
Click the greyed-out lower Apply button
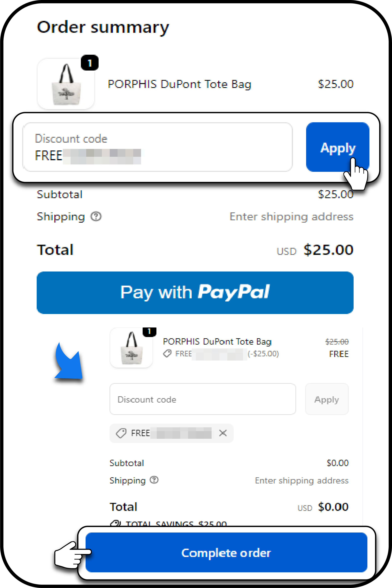327,399
